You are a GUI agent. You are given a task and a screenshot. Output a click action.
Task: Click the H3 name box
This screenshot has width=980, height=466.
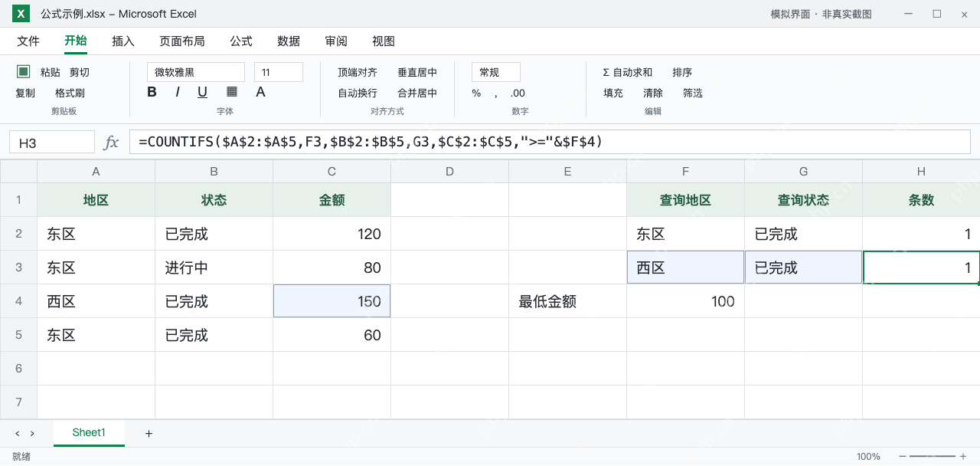[x=52, y=143]
